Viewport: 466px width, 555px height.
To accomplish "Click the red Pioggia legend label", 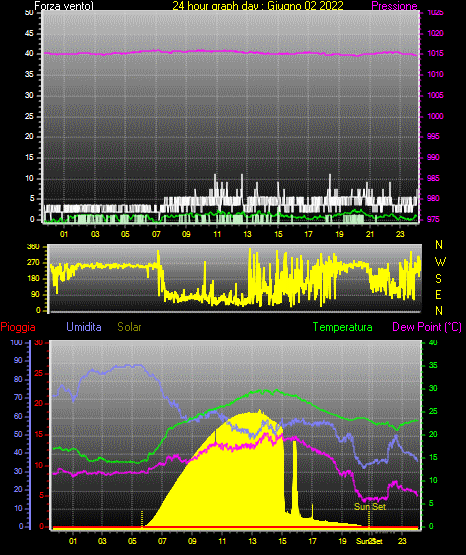I will point(18,327).
